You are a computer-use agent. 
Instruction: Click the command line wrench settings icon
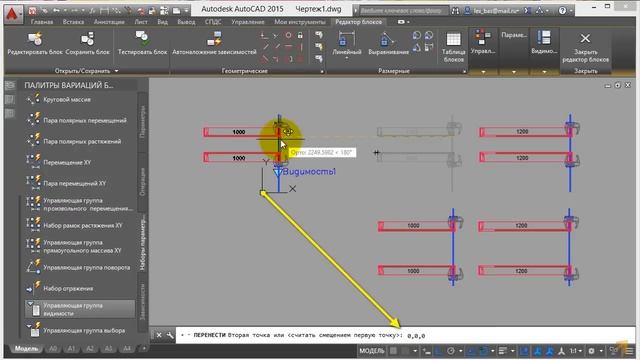[x=170, y=336]
